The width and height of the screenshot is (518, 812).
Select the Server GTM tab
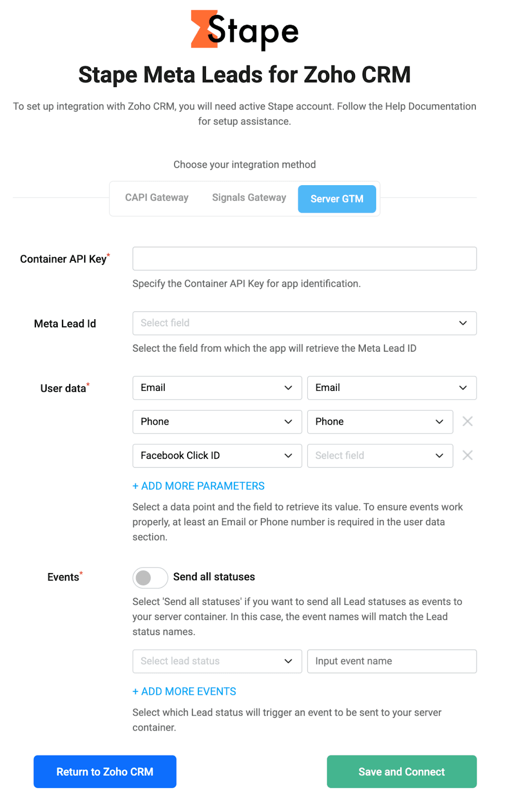point(337,199)
